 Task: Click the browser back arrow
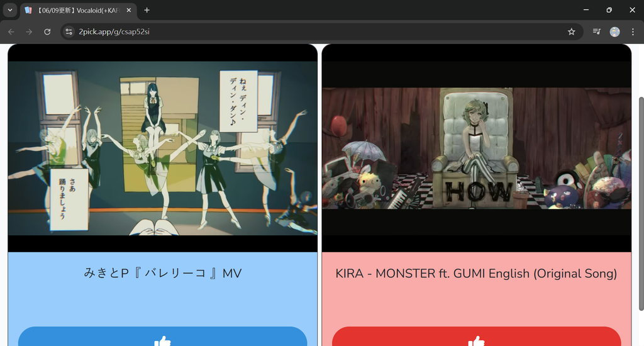[11, 31]
